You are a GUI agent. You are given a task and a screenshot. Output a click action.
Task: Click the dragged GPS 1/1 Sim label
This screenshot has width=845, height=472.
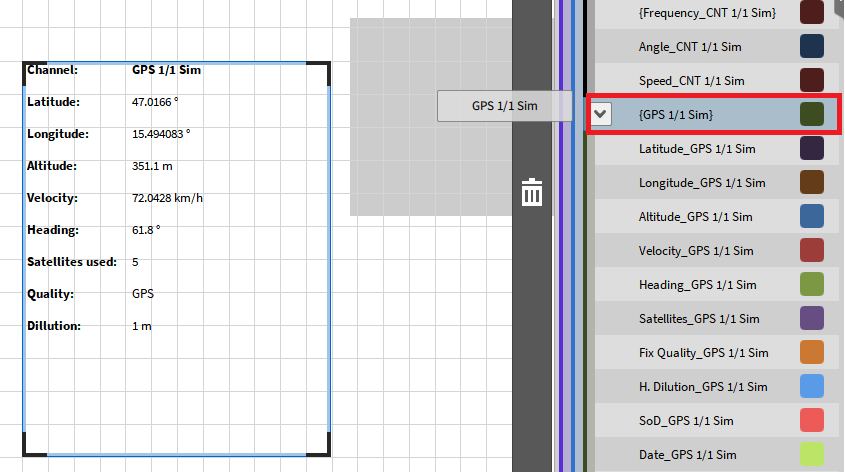504,106
